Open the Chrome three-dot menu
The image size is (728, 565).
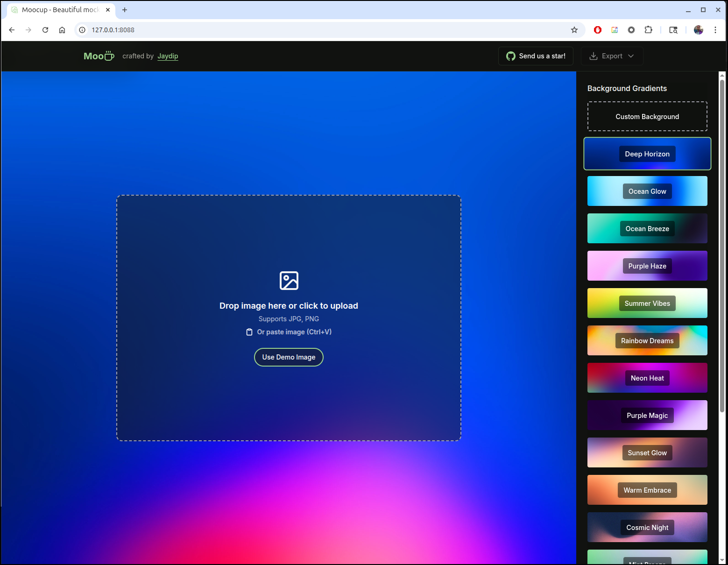pos(715,30)
